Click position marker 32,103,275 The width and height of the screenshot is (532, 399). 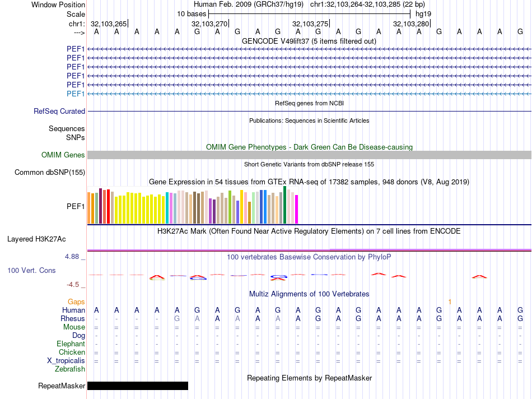tap(310, 24)
